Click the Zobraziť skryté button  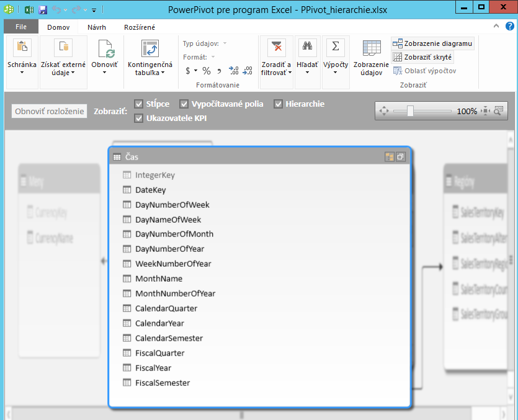422,57
